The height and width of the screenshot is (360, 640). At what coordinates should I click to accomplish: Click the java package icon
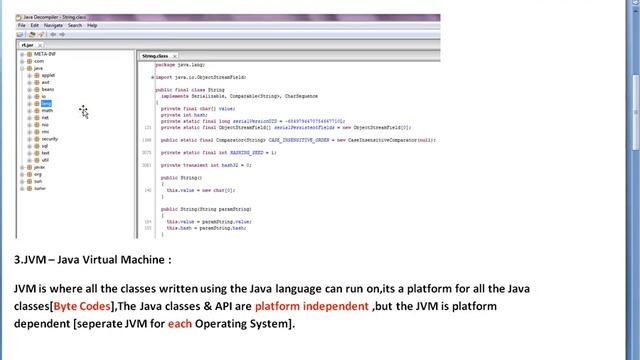[x=29, y=68]
